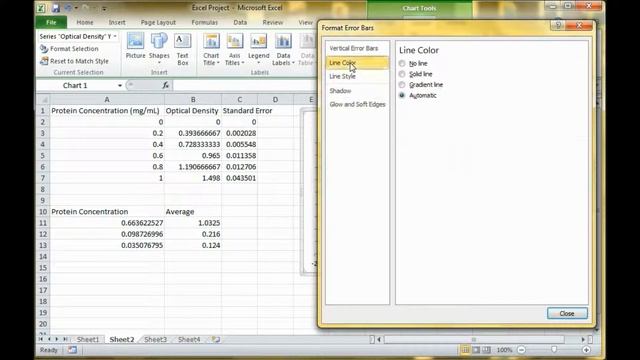Image resolution: width=640 pixels, height=360 pixels.
Task: Open Line Style category in dialog
Action: point(357,76)
